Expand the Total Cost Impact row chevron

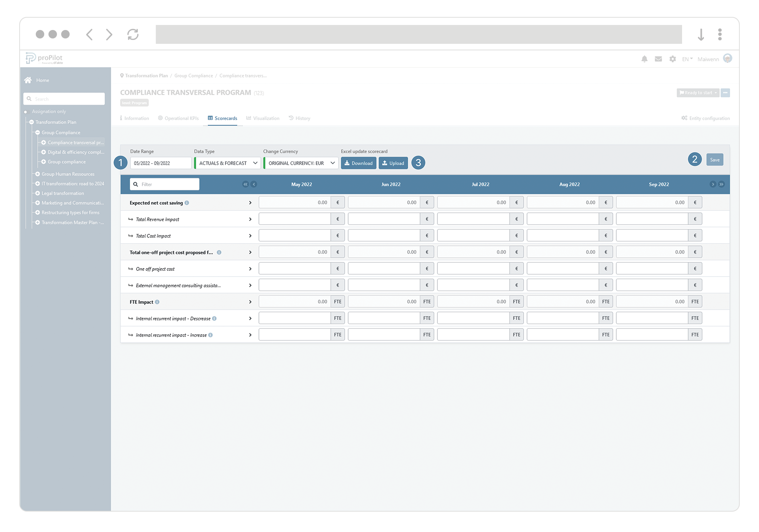coord(250,236)
